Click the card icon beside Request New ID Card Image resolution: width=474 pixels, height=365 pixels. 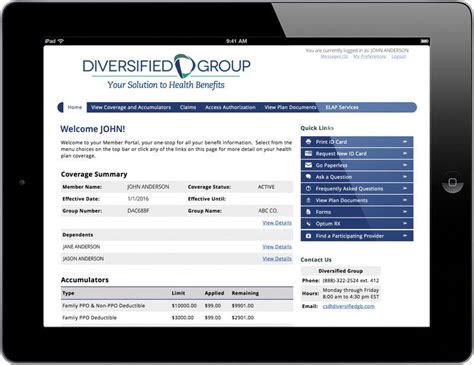[308, 153]
